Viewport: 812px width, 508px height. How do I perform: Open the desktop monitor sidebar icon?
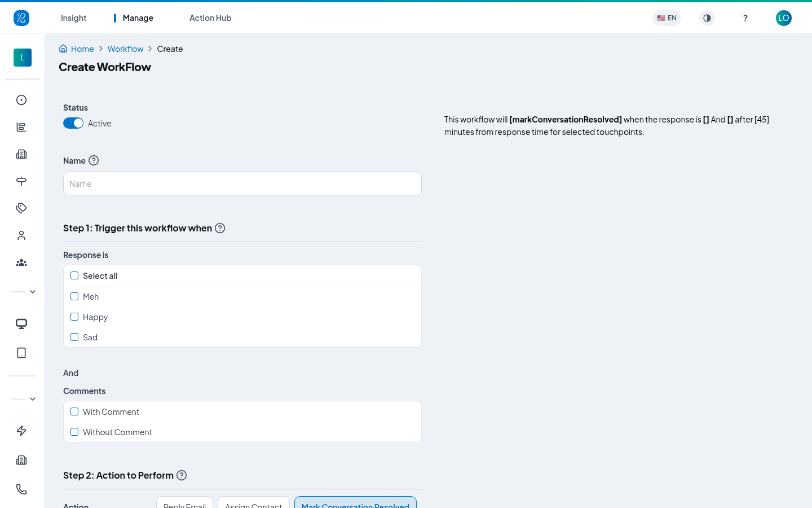tap(21, 324)
